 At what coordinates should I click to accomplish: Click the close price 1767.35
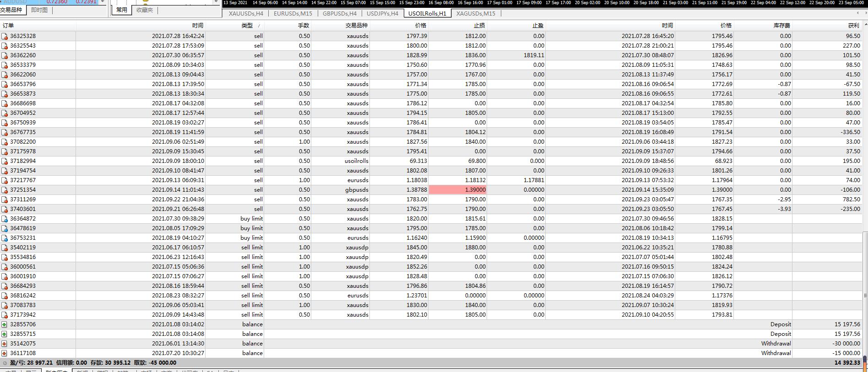[722, 199]
